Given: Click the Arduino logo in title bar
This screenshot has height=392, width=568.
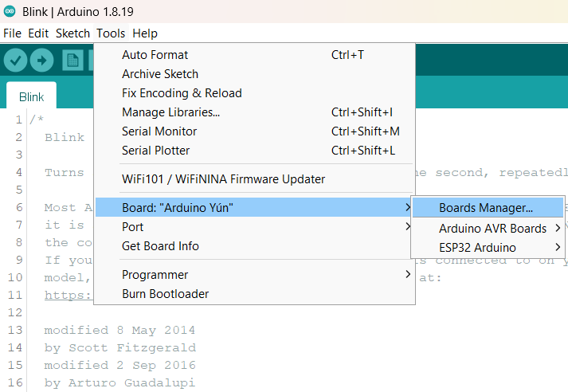Looking at the screenshot, I should pos(10,11).
